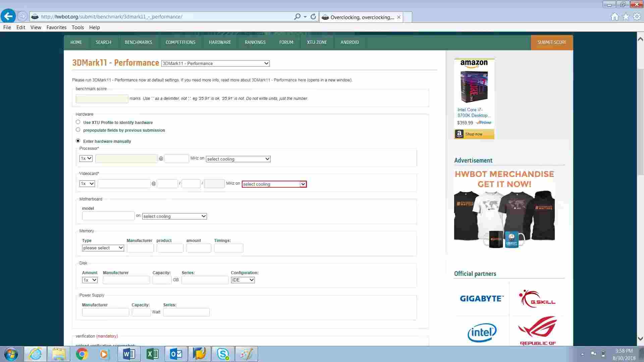This screenshot has height=362, width=644.
Task: Open the 3DMark11 - Performance benchmark dropdown
Action: tap(215, 63)
